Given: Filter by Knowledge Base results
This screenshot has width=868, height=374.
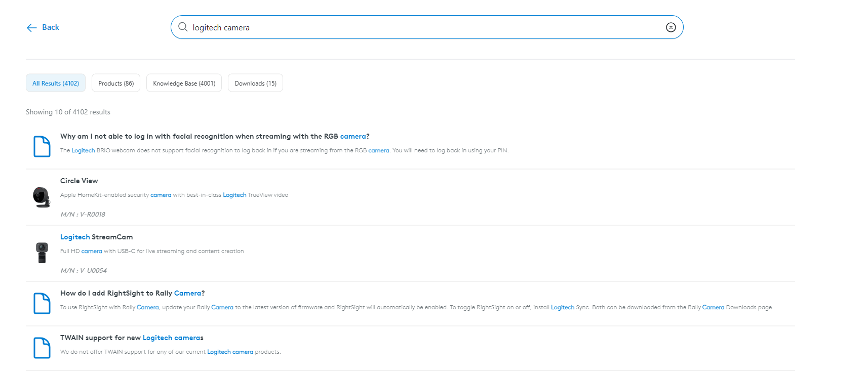Looking at the screenshot, I should 184,84.
